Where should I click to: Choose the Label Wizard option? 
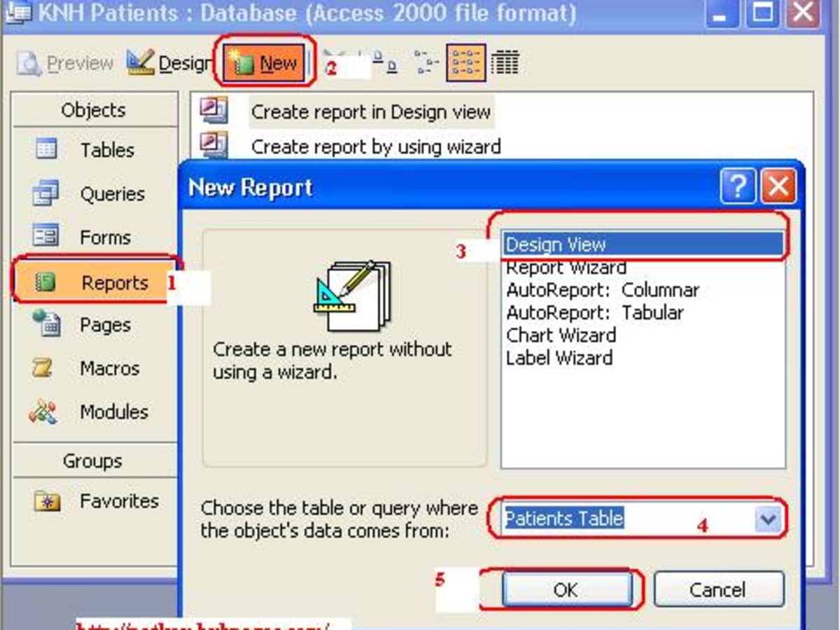561,358
